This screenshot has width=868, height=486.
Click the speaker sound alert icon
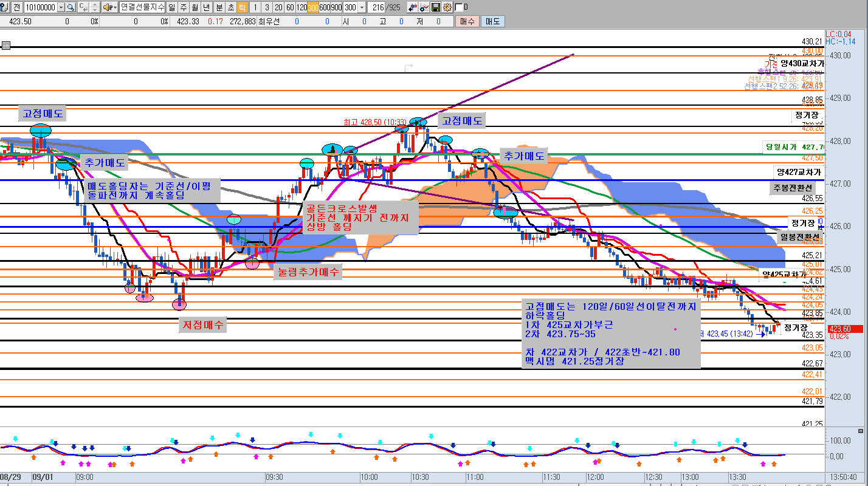[x=107, y=7]
